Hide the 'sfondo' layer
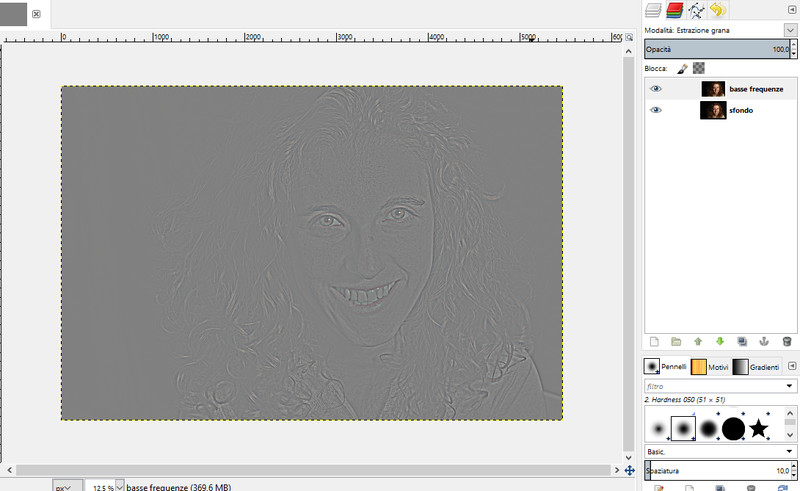Image resolution: width=800 pixels, height=491 pixels. [x=656, y=110]
